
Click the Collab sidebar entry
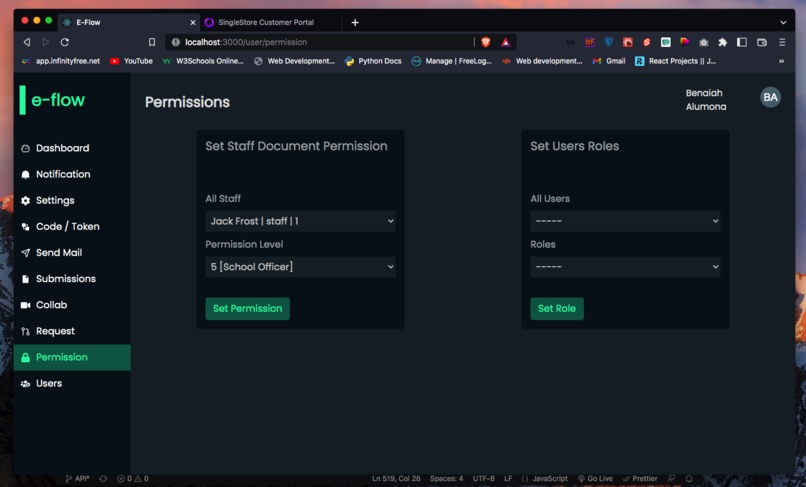tap(72, 305)
